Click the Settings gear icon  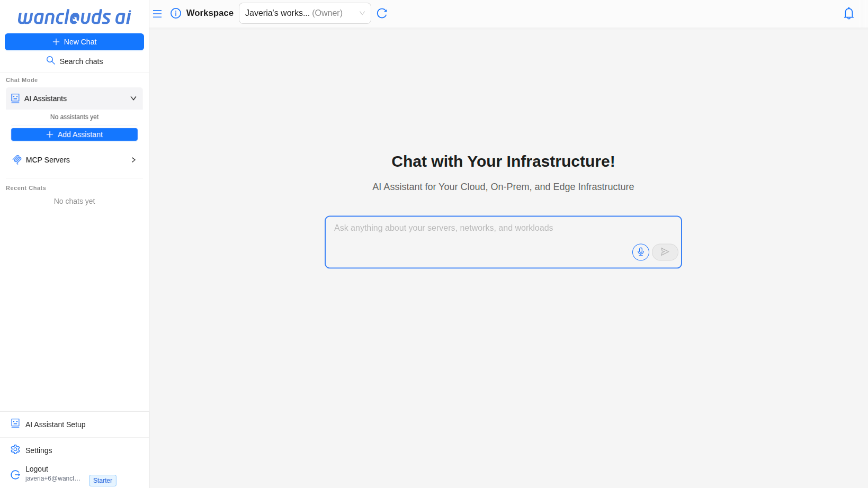tap(15, 450)
